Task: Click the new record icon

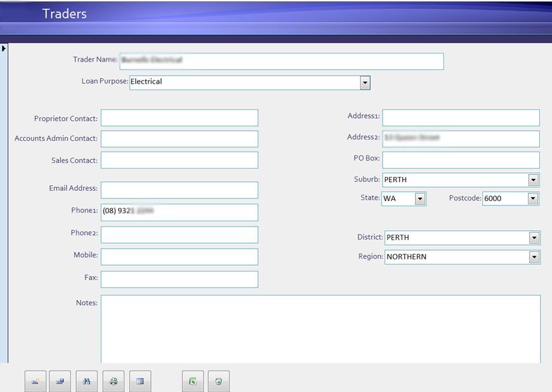Action: point(35,381)
